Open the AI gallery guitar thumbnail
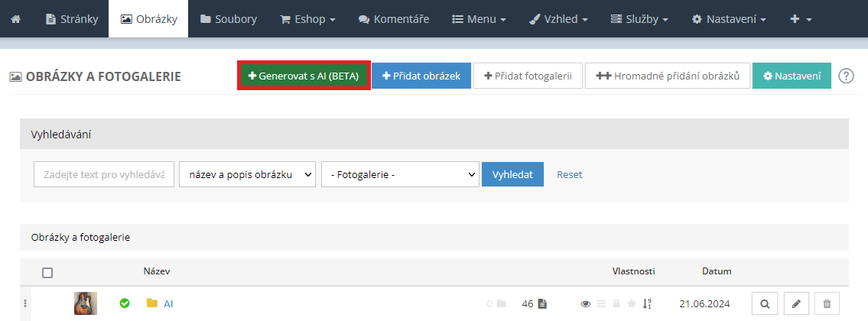Image resolution: width=868 pixels, height=321 pixels. coord(86,303)
